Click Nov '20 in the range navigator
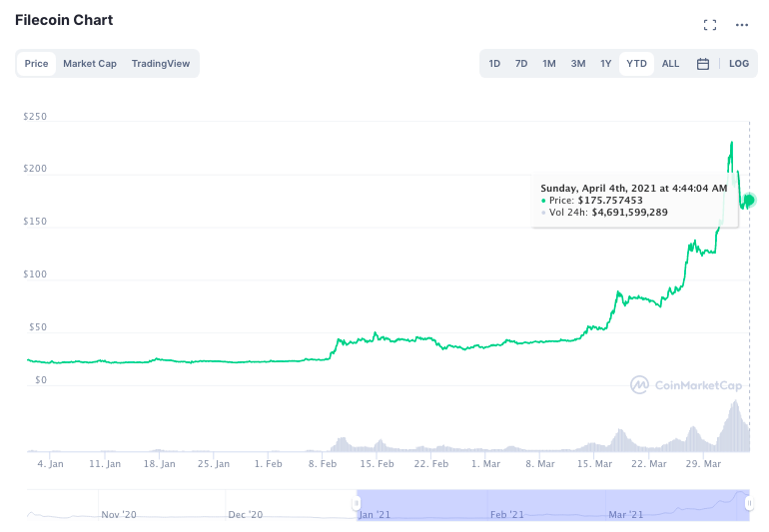The height and width of the screenshot is (532, 769). (x=119, y=515)
